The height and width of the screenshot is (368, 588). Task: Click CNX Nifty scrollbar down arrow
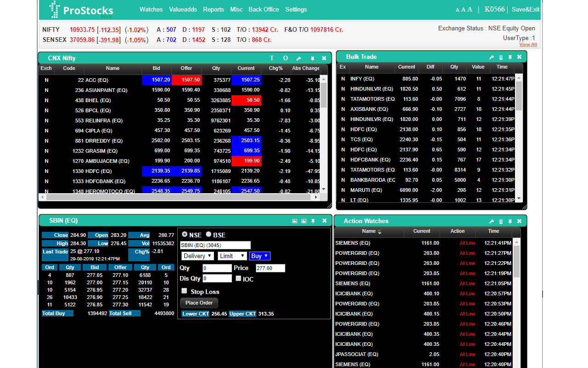click(323, 189)
